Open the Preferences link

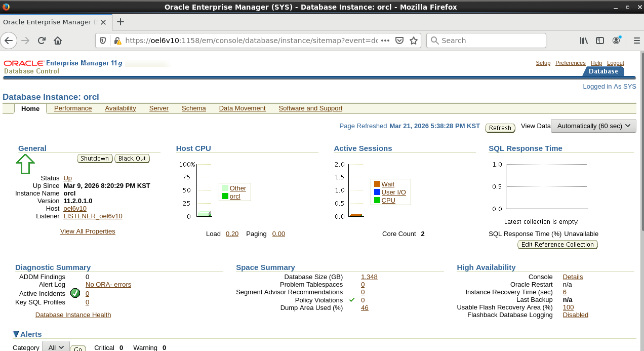point(570,63)
